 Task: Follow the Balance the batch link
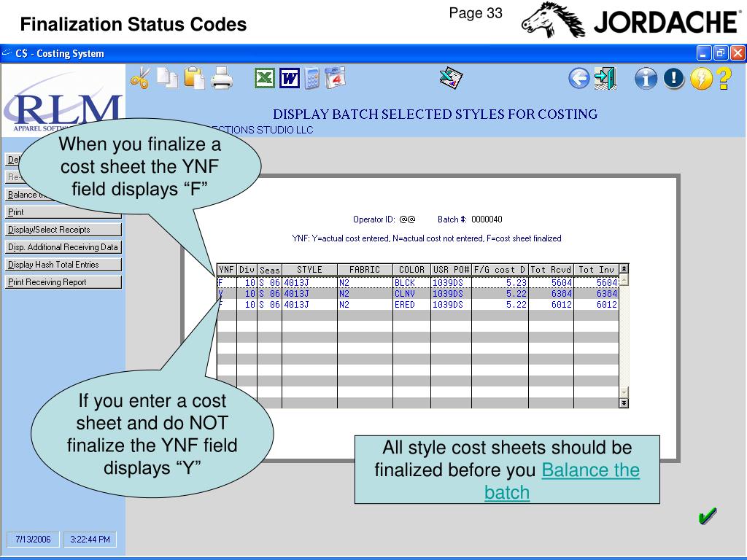point(562,481)
